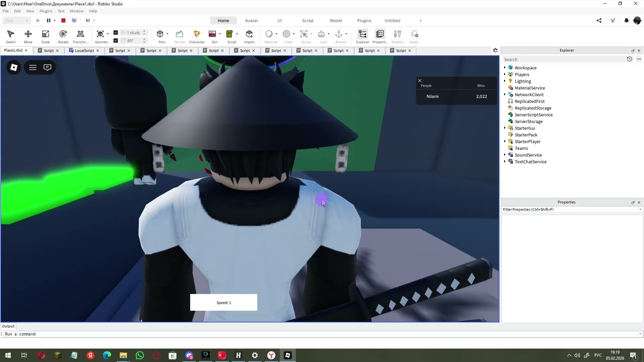644x362 pixels.
Task: Toggle the Explorer panel button
Action: click(362, 36)
